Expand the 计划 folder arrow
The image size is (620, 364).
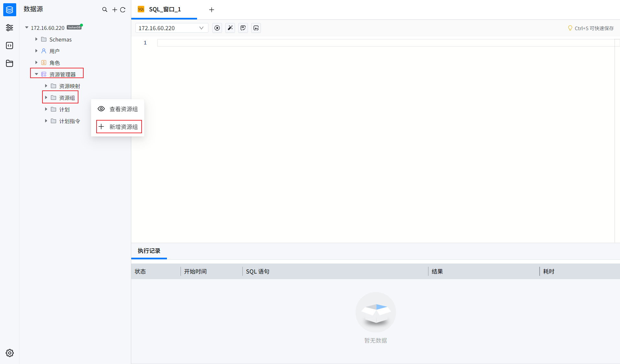pyautogui.click(x=46, y=109)
